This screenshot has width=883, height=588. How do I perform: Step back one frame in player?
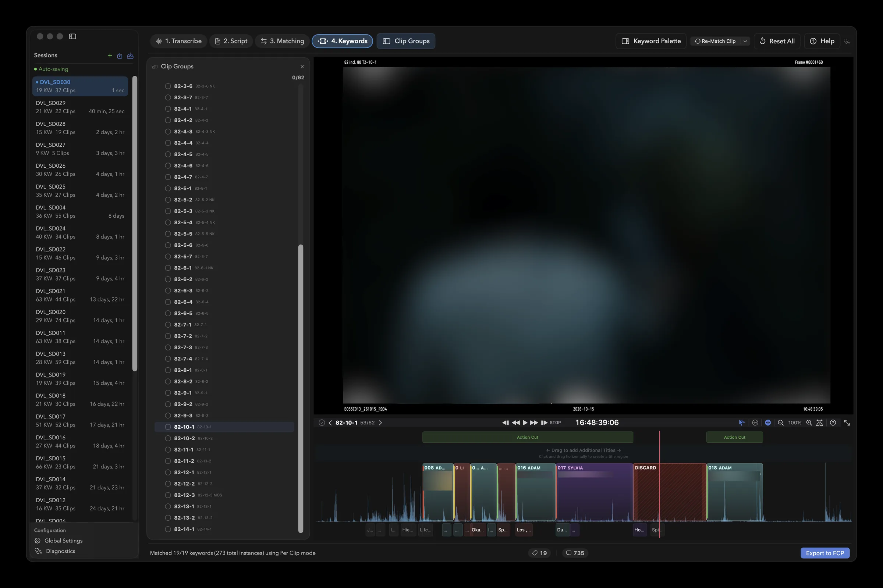tap(505, 423)
